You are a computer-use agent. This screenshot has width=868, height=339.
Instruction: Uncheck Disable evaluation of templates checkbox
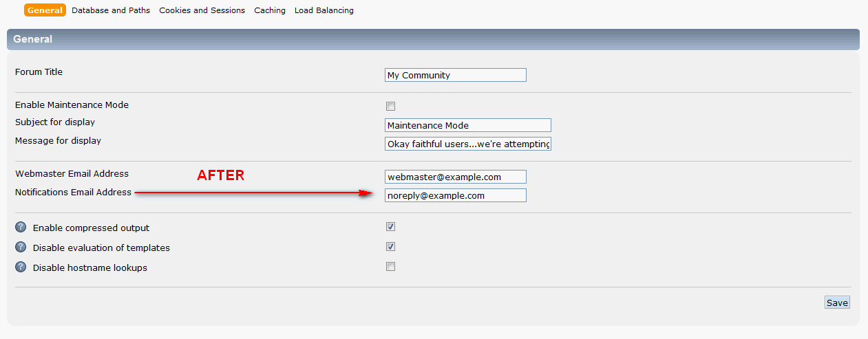point(390,247)
